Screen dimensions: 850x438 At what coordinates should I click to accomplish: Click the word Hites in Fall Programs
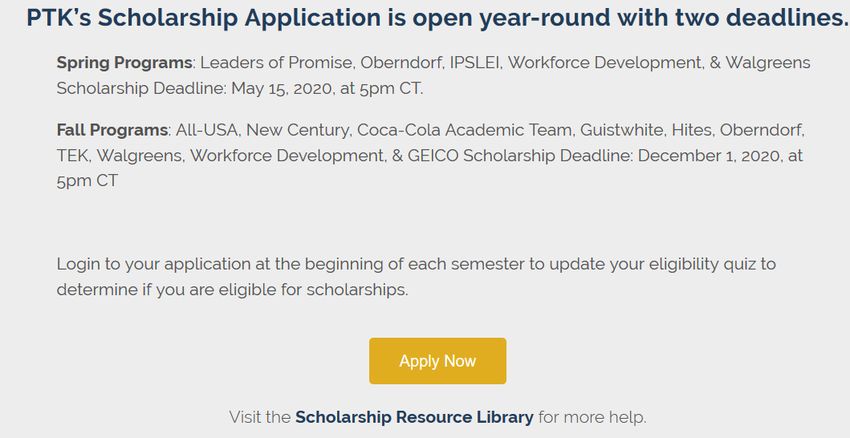(x=691, y=130)
